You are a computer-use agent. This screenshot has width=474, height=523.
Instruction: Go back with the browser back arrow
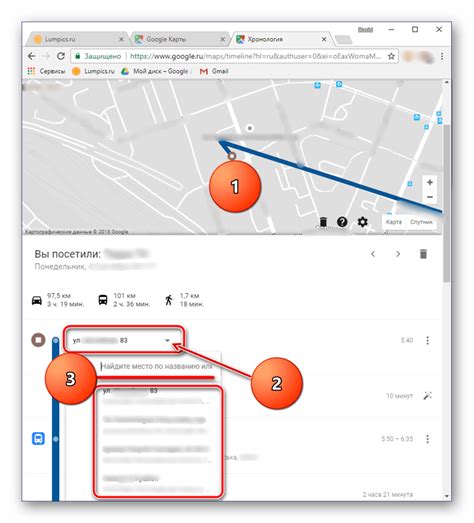(x=31, y=56)
